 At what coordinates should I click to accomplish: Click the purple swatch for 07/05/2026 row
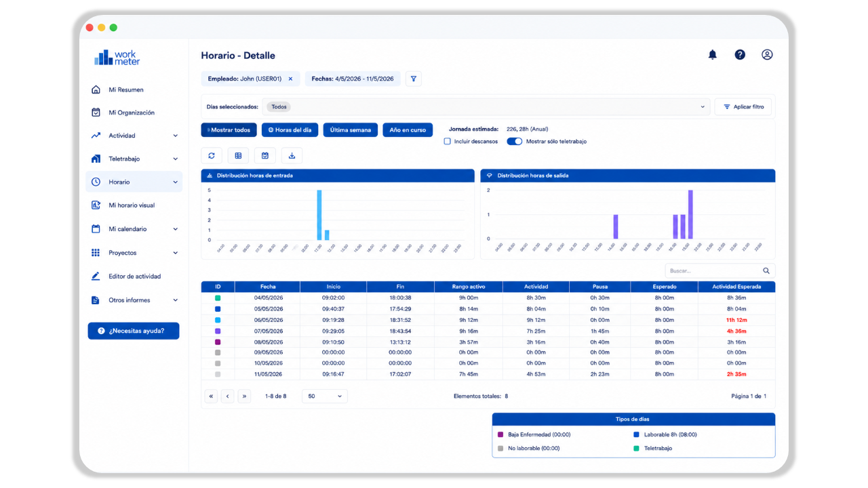[218, 331]
